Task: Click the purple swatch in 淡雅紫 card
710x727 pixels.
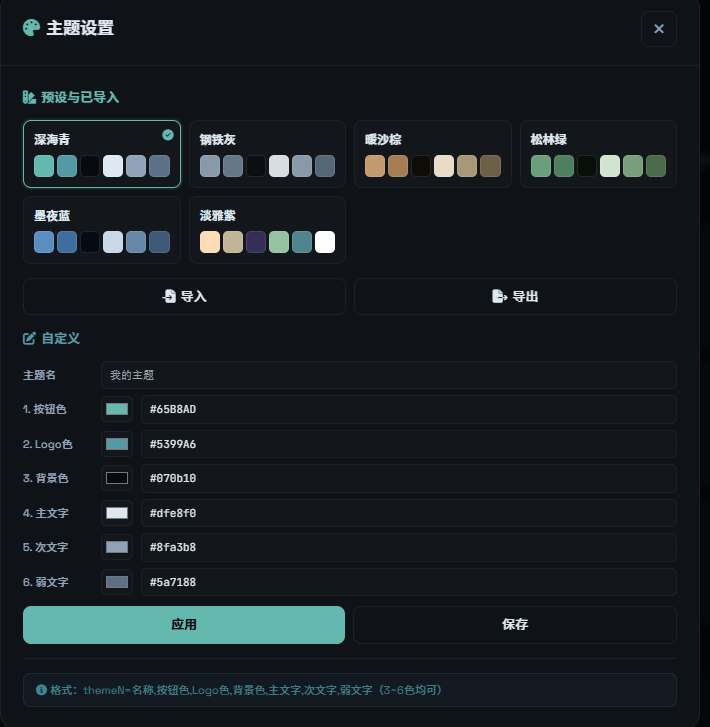Action: point(256,242)
